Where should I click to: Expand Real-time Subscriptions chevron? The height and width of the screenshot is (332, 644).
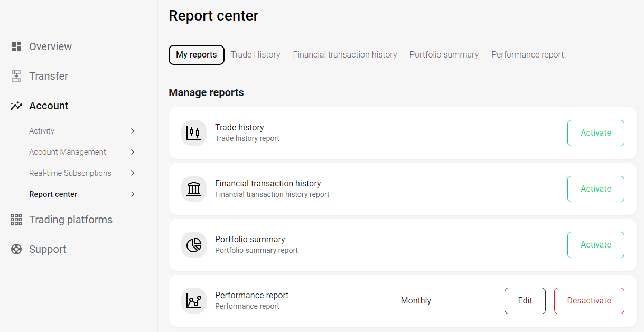pyautogui.click(x=133, y=173)
